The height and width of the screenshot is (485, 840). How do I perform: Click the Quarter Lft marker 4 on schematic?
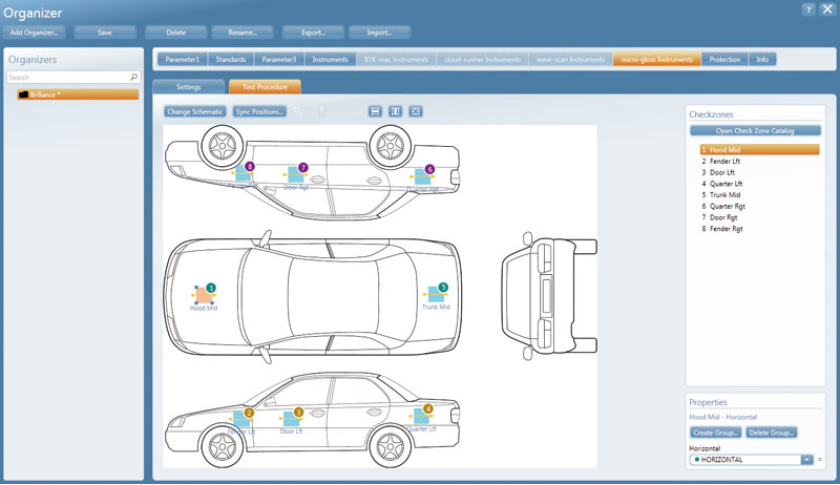(428, 409)
